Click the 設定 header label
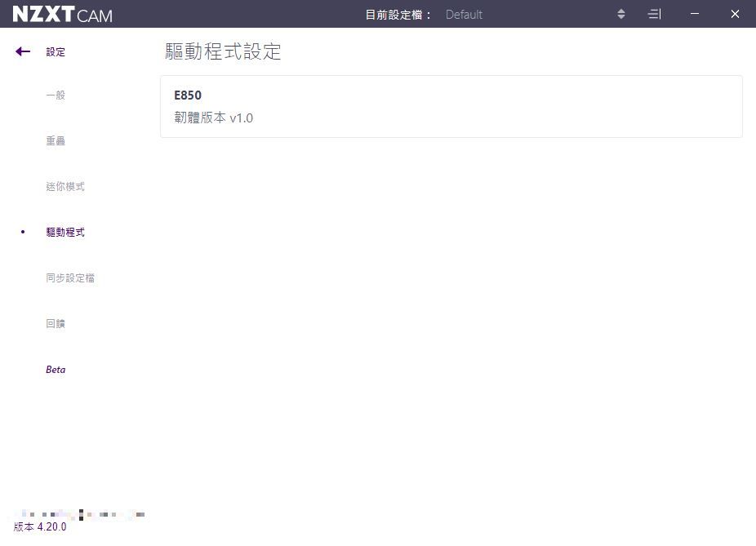 pyautogui.click(x=56, y=52)
